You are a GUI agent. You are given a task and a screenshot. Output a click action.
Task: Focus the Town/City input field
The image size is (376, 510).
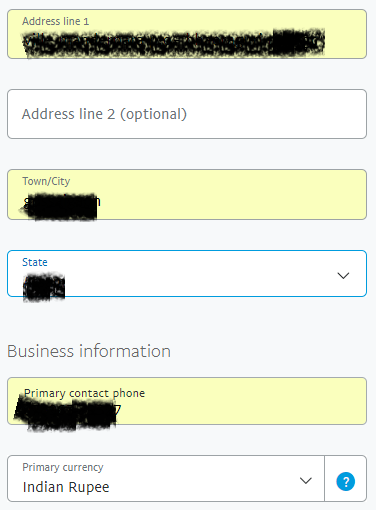coord(187,194)
